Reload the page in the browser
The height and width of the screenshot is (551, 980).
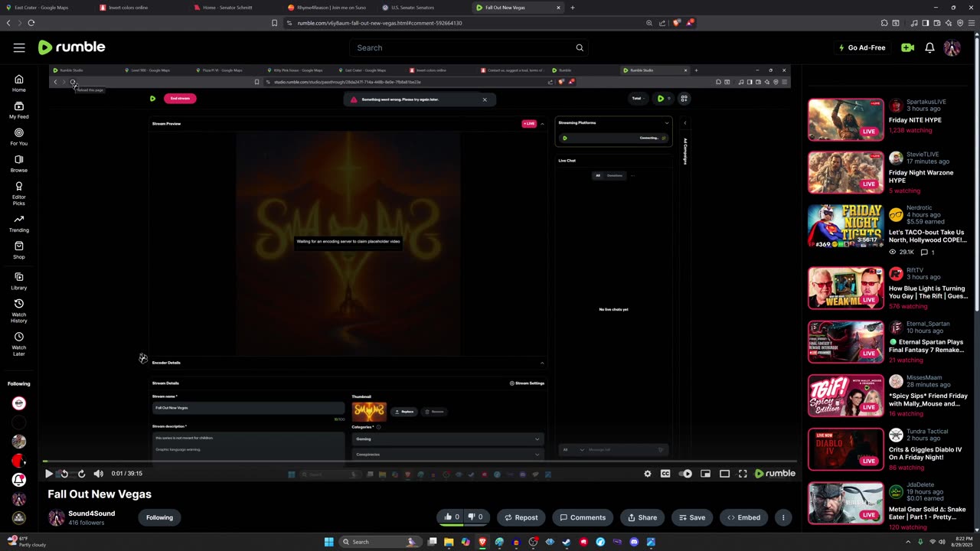point(31,23)
